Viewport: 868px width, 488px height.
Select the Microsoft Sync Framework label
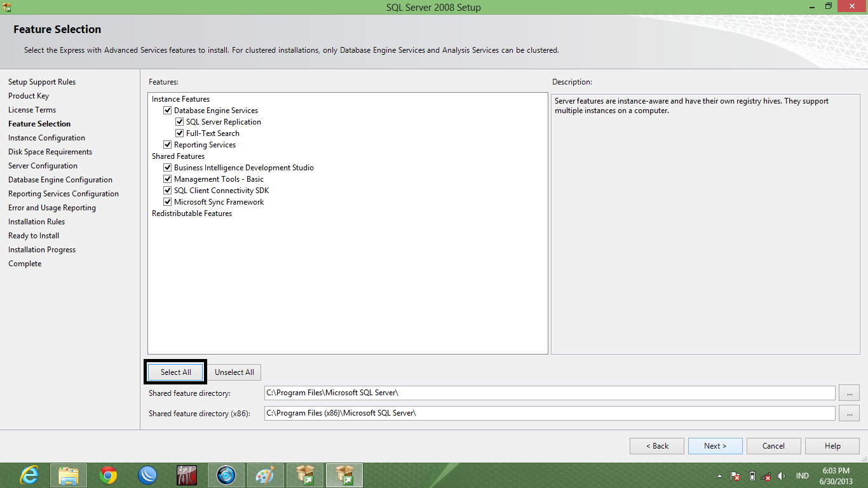tap(219, 202)
